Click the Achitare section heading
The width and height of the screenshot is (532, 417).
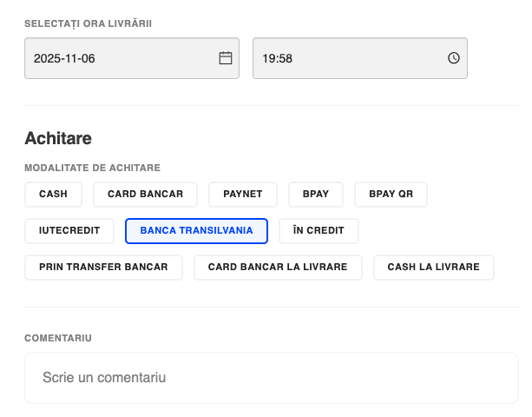click(x=58, y=138)
